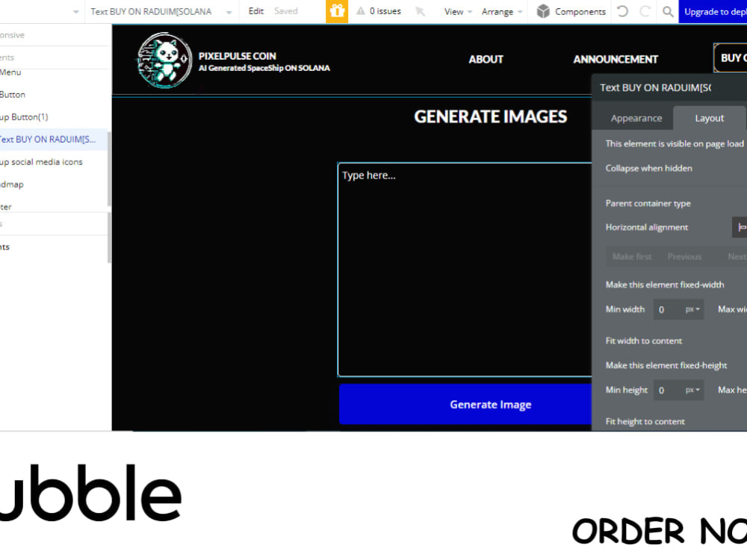Click 'Make this element fixed-width' label
Image resolution: width=747 pixels, height=560 pixels.
665,284
